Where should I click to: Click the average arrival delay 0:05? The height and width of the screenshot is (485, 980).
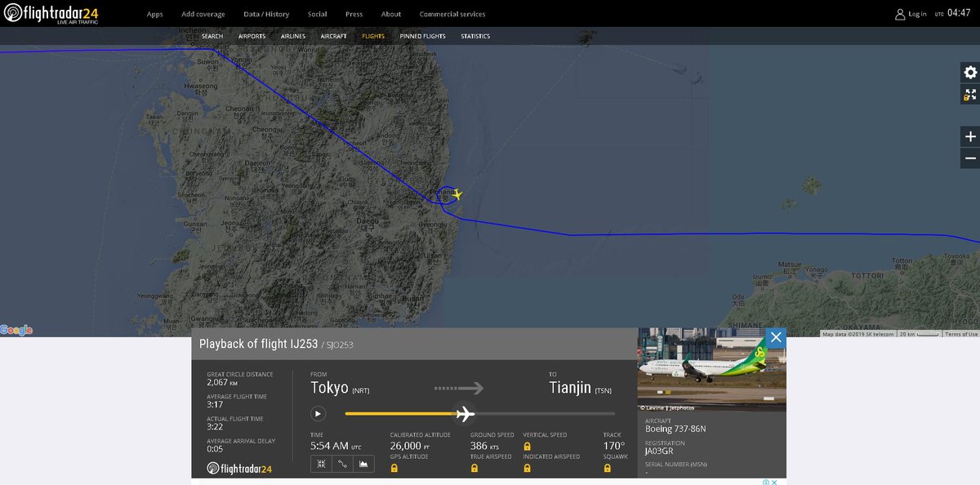point(216,448)
